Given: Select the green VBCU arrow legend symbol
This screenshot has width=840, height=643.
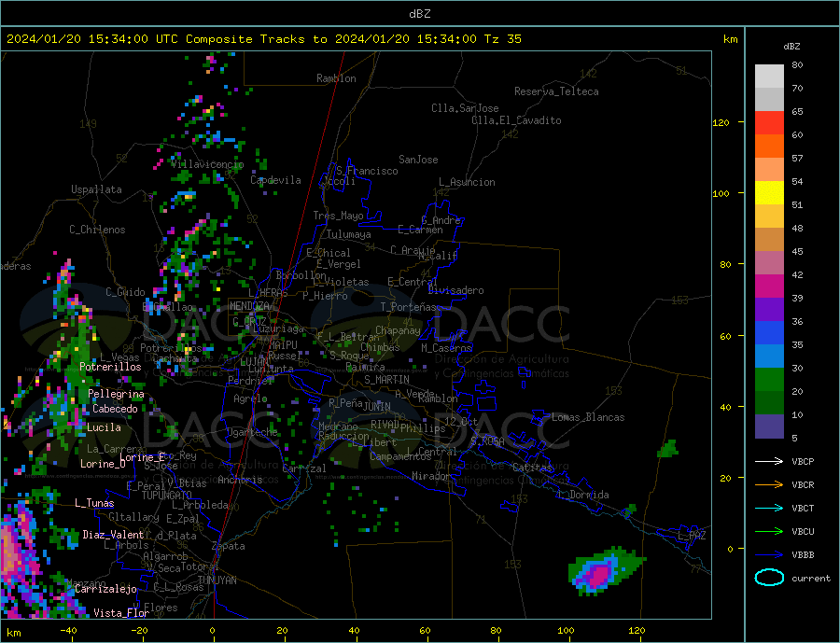Looking at the screenshot, I should pos(769,532).
